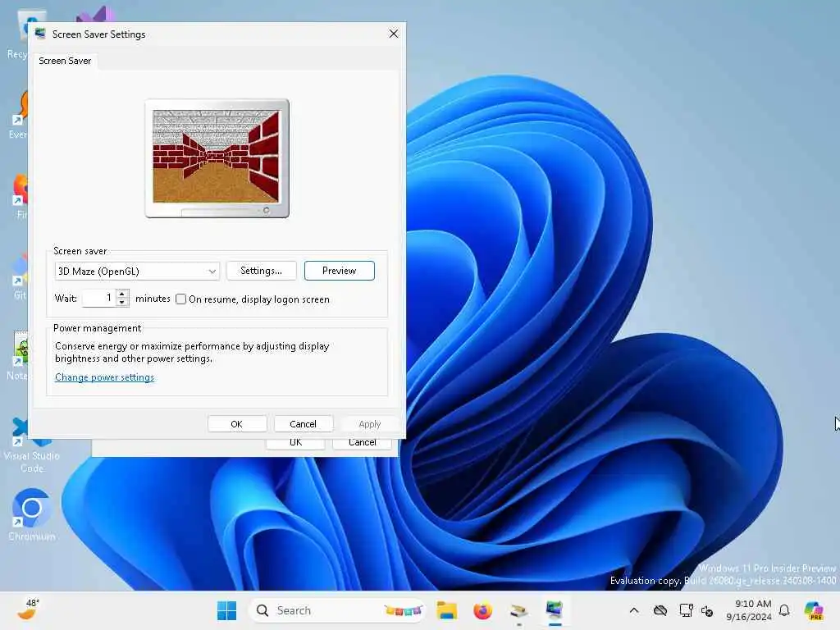840x630 pixels.
Task: Click the taskbar Search box
Action: tap(337, 610)
